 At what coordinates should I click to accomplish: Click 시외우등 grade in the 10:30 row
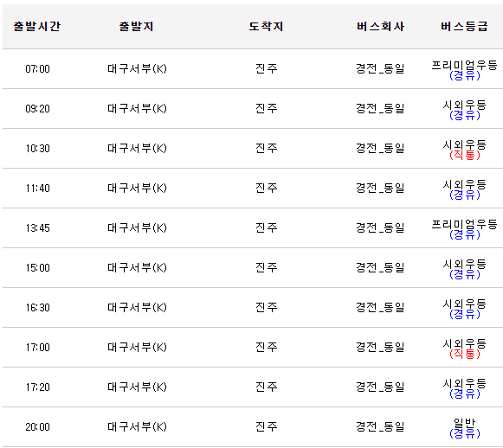coord(464,144)
